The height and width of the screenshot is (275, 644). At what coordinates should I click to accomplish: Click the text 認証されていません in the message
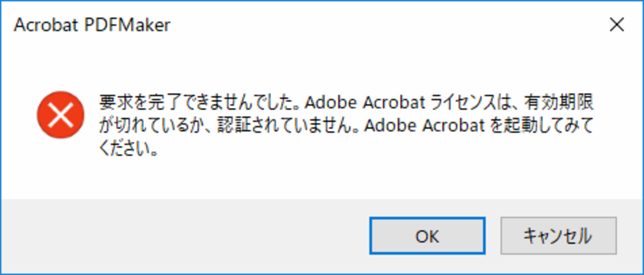(x=291, y=126)
